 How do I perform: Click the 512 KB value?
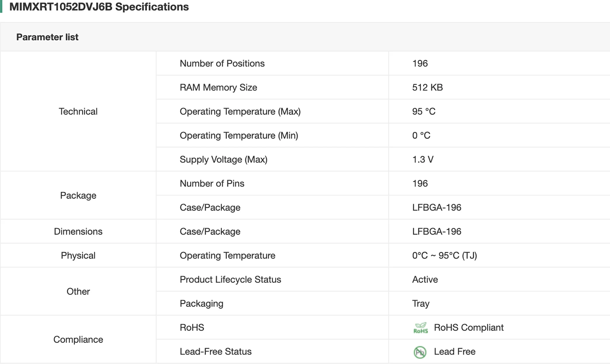coord(427,87)
